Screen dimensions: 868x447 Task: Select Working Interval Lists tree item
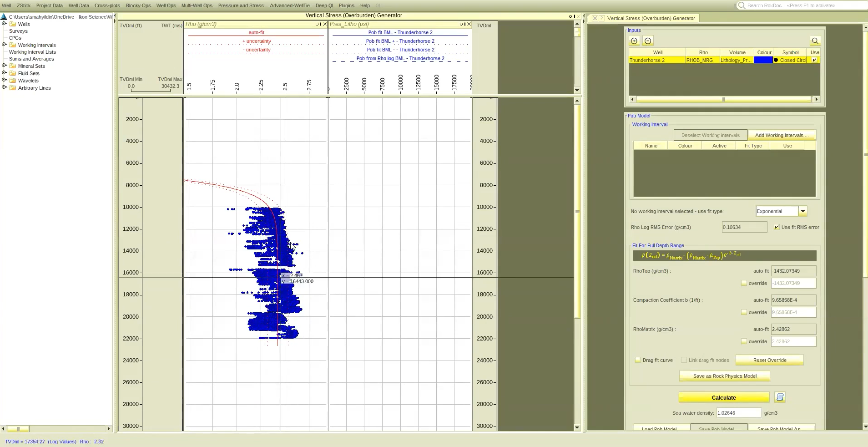click(32, 52)
